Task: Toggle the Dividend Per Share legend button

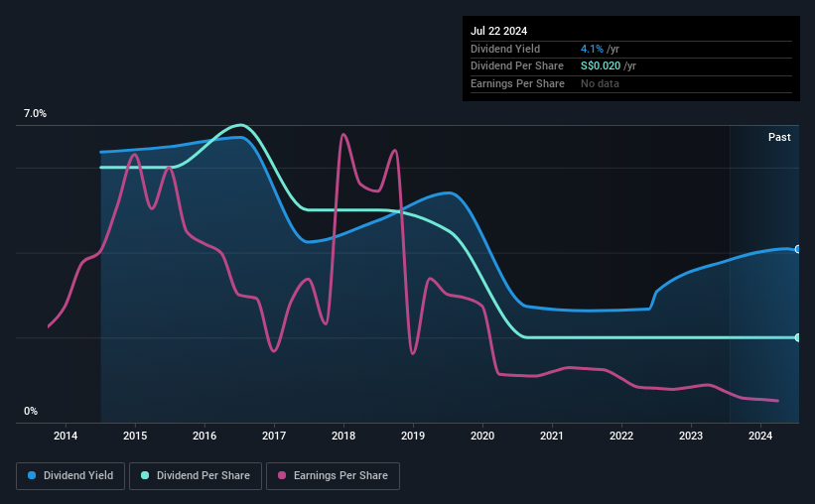Action: [196, 476]
